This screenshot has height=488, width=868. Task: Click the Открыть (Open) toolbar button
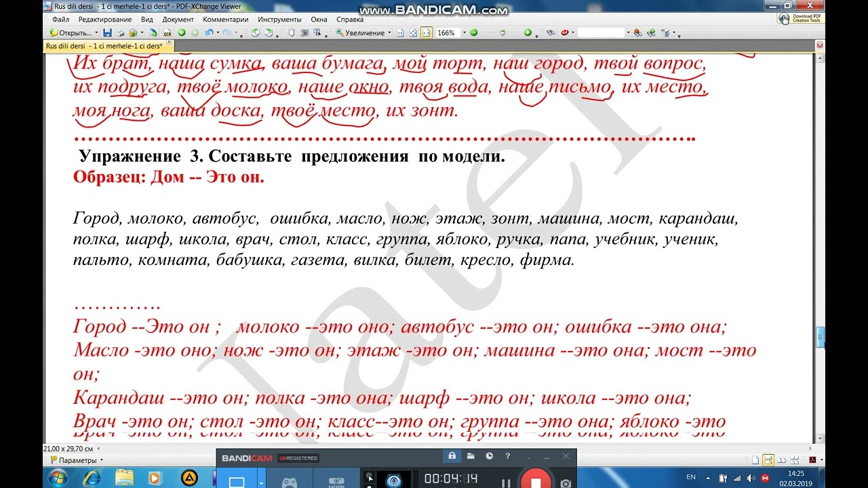[71, 33]
